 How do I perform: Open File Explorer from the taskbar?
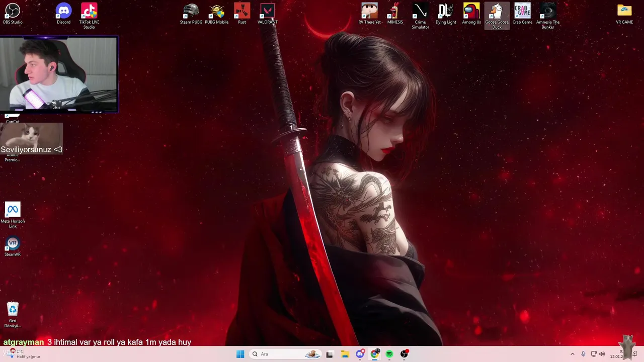coord(345,354)
